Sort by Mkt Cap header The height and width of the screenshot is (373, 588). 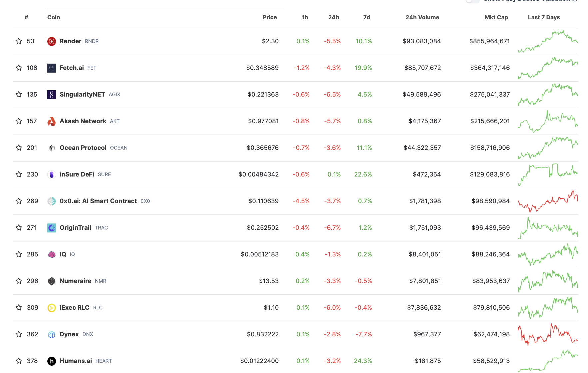pyautogui.click(x=496, y=17)
